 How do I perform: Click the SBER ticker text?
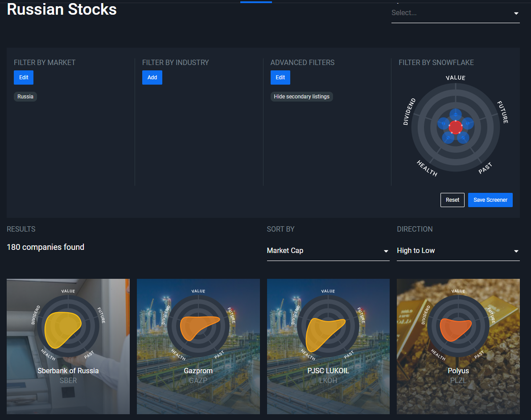click(x=68, y=381)
